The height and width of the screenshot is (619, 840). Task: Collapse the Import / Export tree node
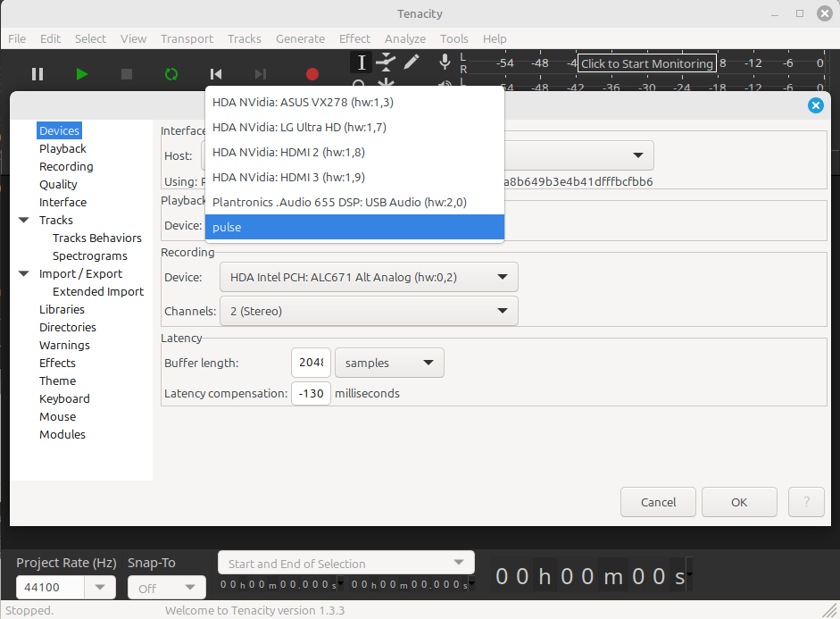tap(23, 273)
